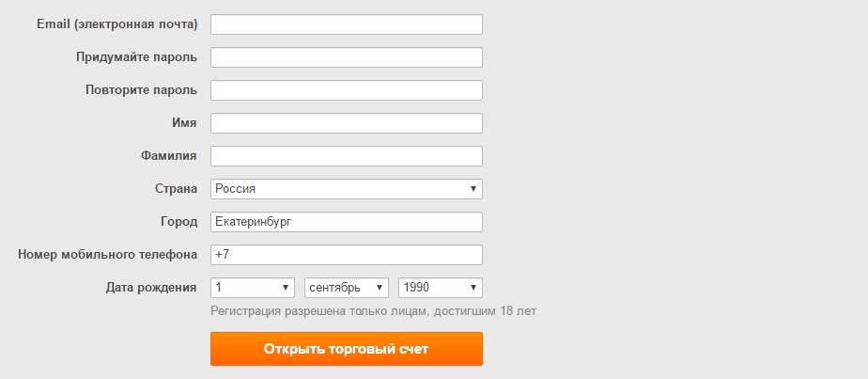Click the 'Повторите пароль' label text
This screenshot has width=868, height=379.
click(x=141, y=90)
